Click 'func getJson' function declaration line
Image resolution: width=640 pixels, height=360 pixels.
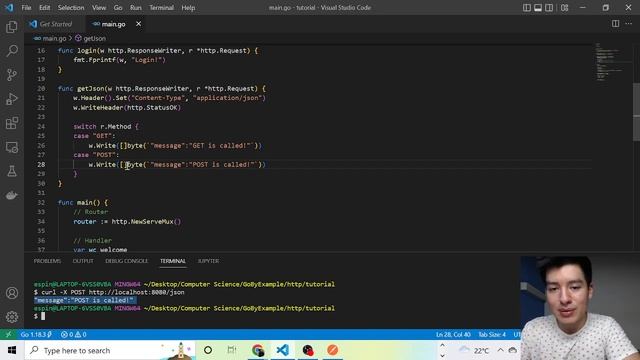tap(162, 89)
